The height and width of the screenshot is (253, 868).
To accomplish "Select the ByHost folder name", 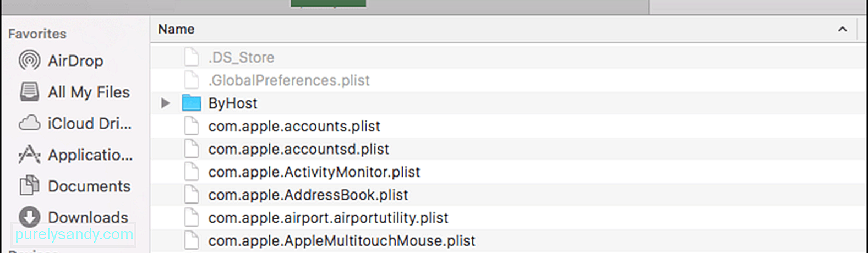I will 233,103.
